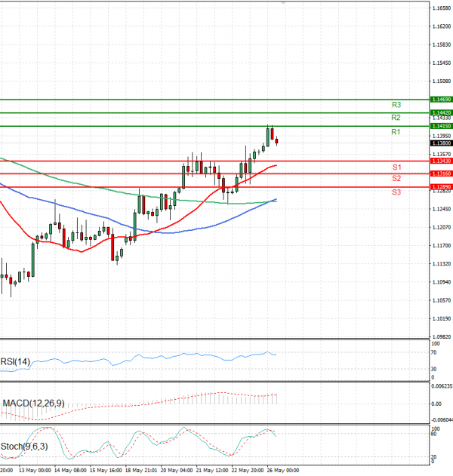This screenshot has height=476, width=453.
Task: Click the 22 May 20:00 time label
Action: pos(248,471)
